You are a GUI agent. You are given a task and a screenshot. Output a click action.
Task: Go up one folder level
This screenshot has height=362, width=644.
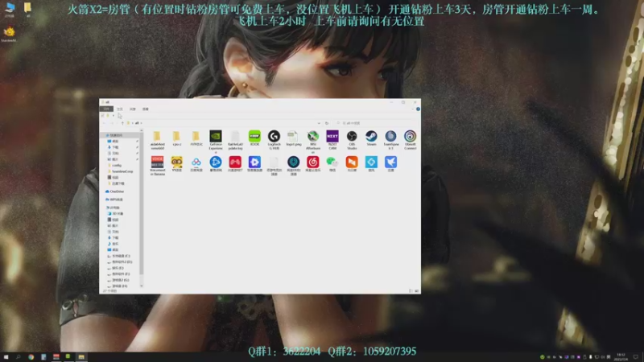point(122,123)
